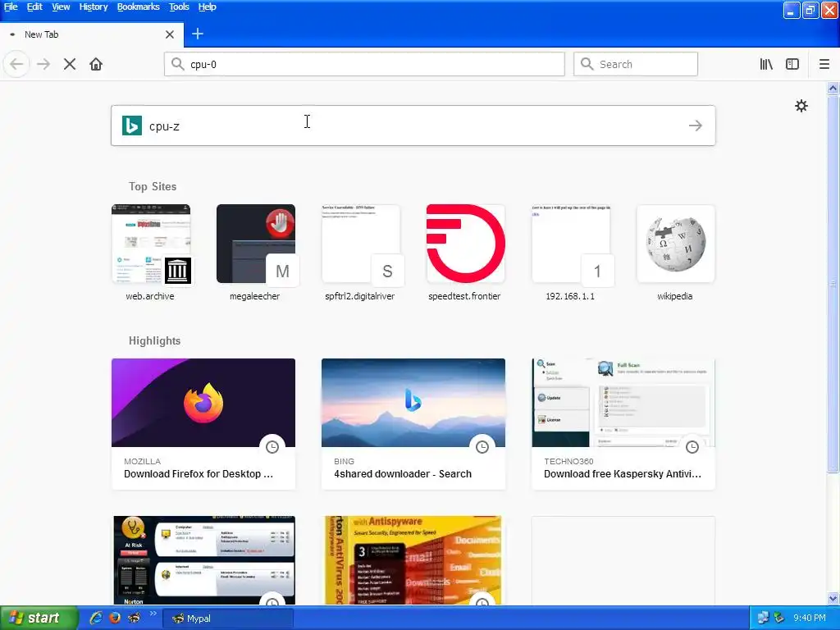Image resolution: width=840 pixels, height=630 pixels.
Task: Go back with the back arrow button
Action: pos(16,64)
